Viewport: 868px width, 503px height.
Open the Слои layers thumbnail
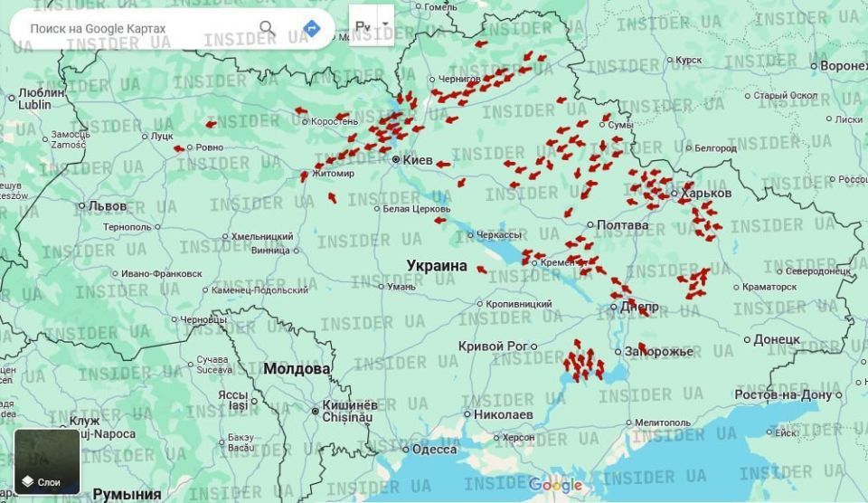(x=47, y=461)
